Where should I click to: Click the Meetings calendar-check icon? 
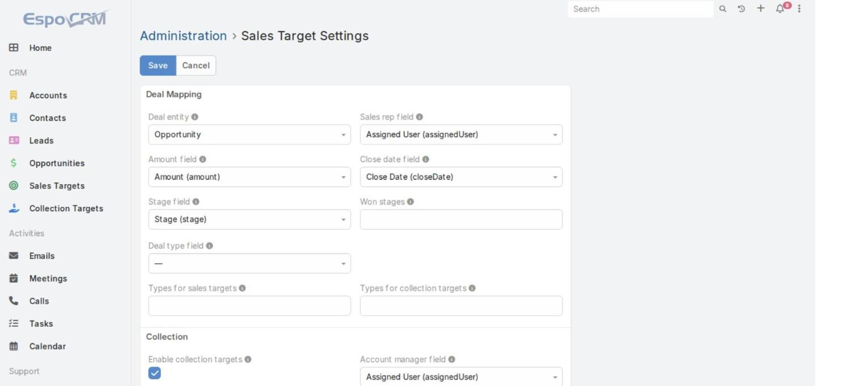[x=14, y=278]
